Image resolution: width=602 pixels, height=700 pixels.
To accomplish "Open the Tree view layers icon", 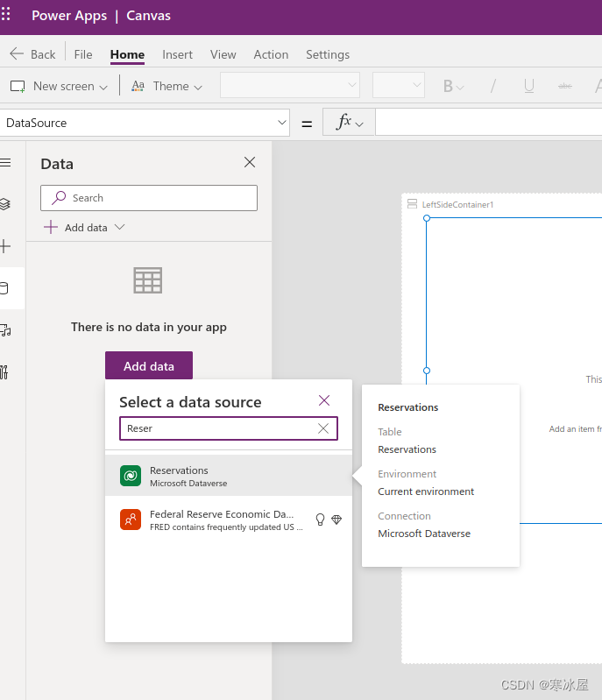I will [4, 204].
